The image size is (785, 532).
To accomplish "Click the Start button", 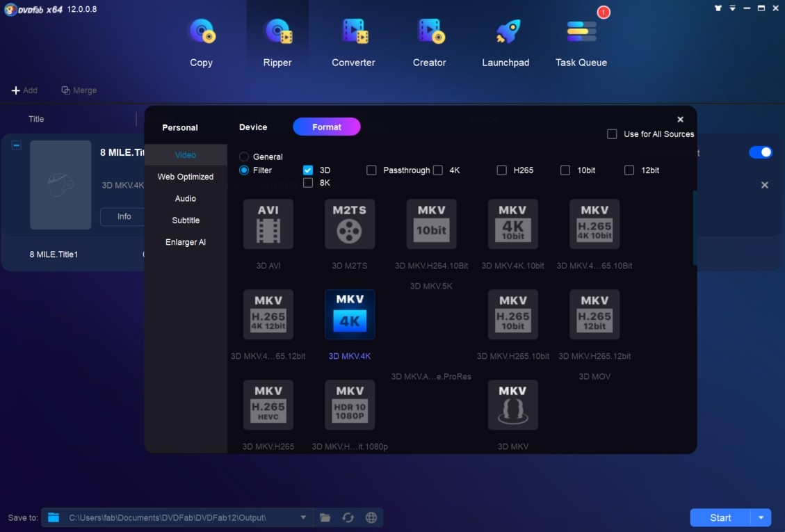I will coord(720,517).
